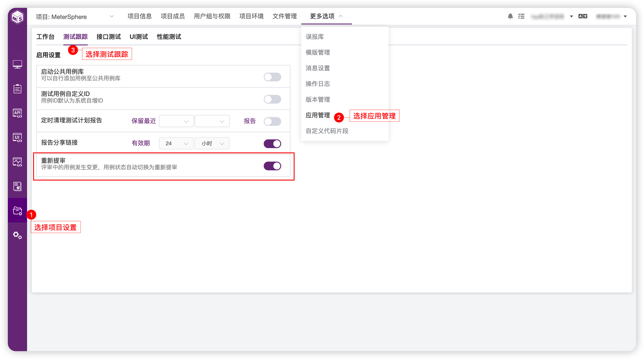Click the MeterSphere logo icon
Viewport: 644px width, 359px height.
point(17,17)
